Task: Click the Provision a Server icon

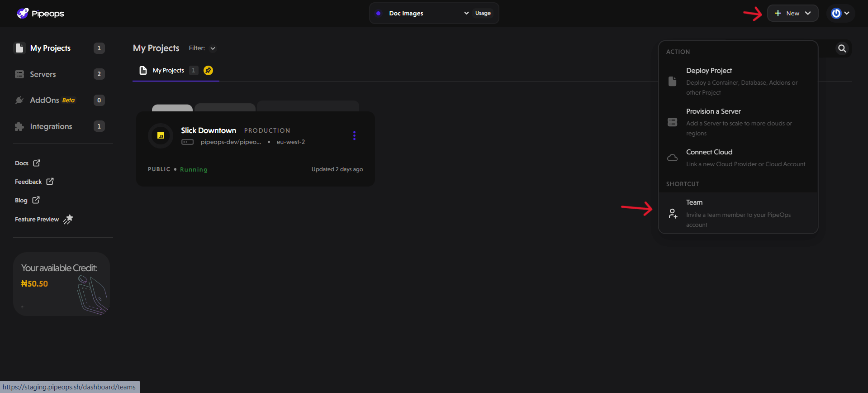Action: coord(673,122)
